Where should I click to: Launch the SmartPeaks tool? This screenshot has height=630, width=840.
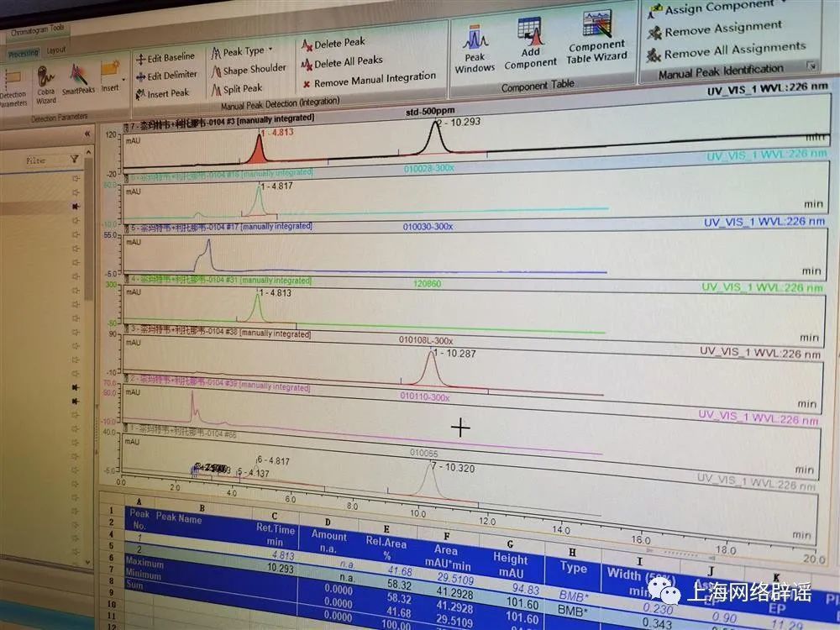click(x=78, y=79)
